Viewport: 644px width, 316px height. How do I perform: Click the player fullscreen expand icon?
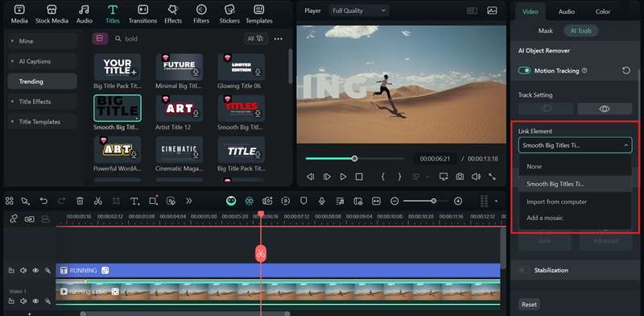[492, 177]
